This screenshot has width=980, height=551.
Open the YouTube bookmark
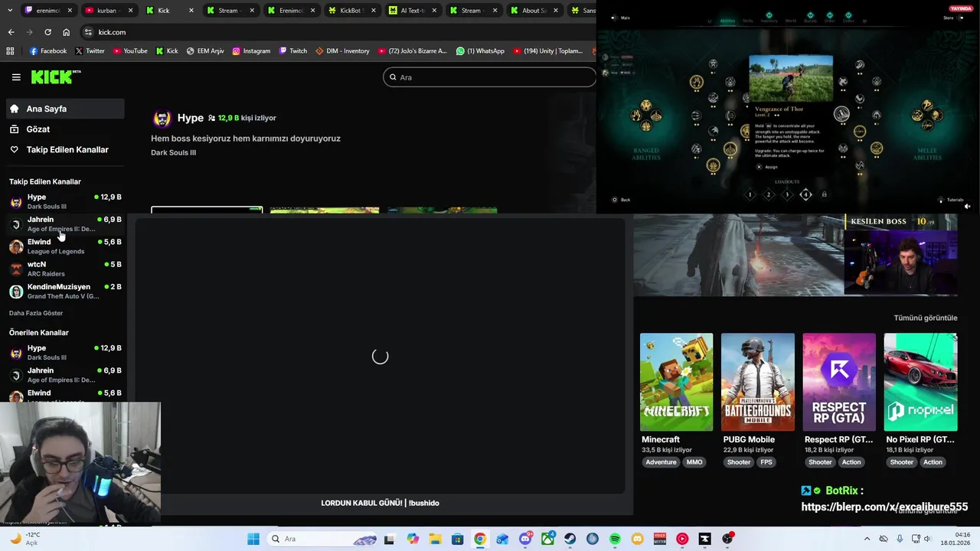(x=130, y=51)
